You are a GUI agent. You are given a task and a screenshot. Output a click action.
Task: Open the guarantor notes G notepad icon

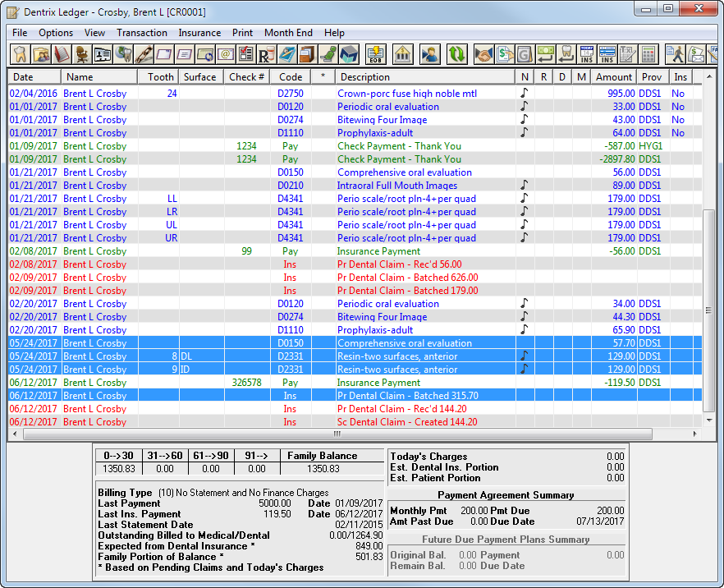525,54
